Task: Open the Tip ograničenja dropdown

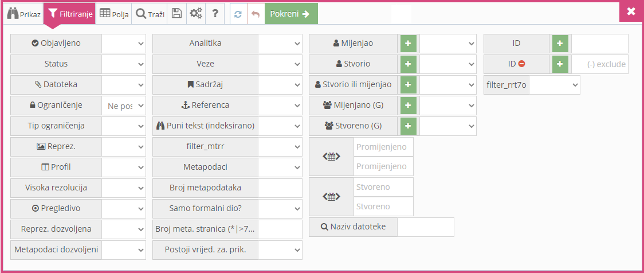Action: [124, 126]
